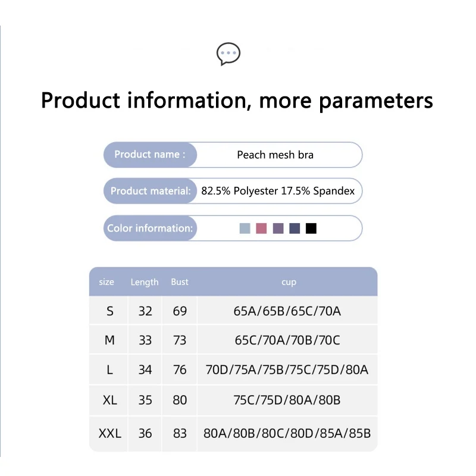Select the purple color swatch
The image size is (476, 476).
278,228
